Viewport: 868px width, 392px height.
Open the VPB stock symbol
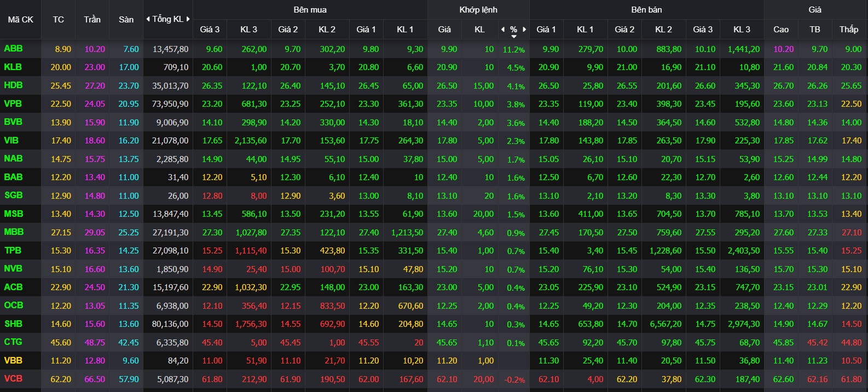(13, 103)
